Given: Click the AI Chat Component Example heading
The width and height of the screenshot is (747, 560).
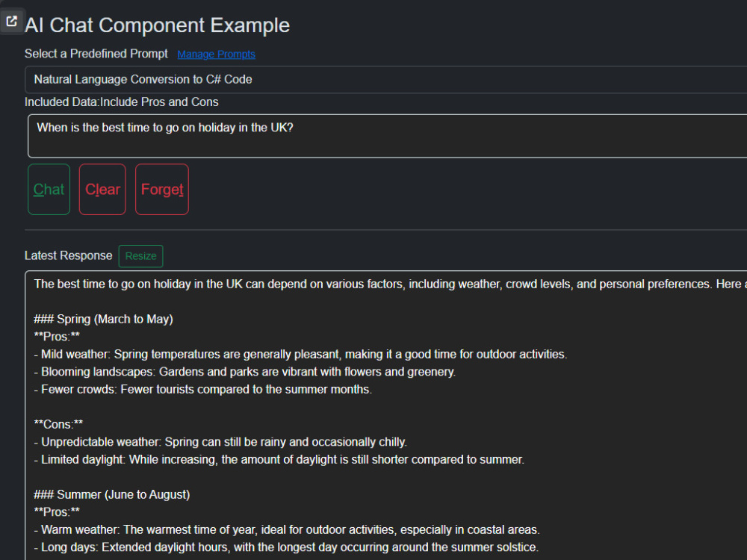Looking at the screenshot, I should pyautogui.click(x=157, y=25).
